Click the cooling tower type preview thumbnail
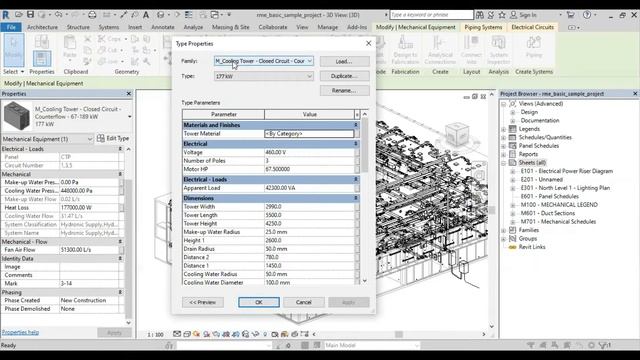 tap(16, 116)
